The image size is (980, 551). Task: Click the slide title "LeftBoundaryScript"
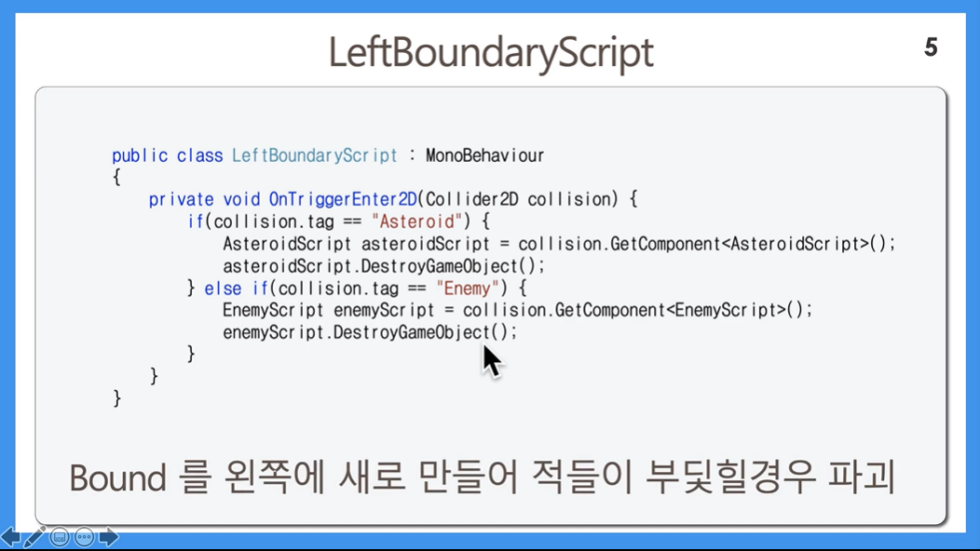click(491, 52)
